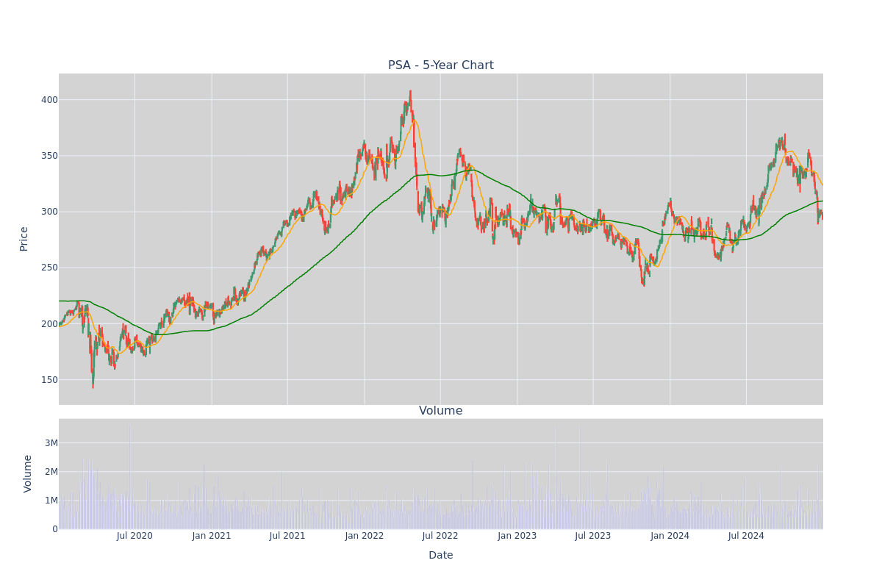Click the Price axis label

click(24, 239)
